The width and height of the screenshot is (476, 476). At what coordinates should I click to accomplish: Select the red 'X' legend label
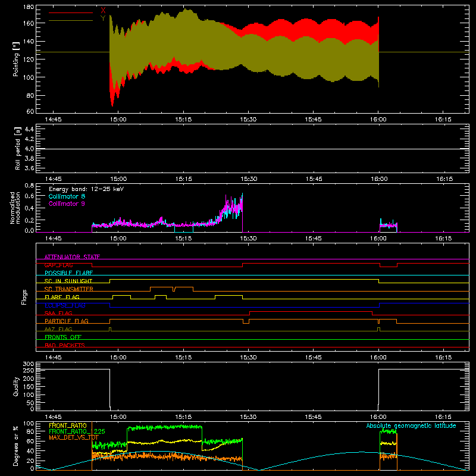coord(103,11)
